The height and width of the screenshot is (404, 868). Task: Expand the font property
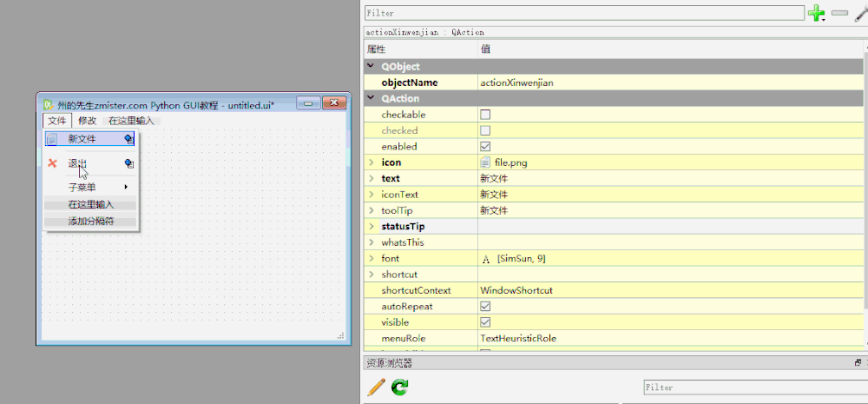pos(371,259)
